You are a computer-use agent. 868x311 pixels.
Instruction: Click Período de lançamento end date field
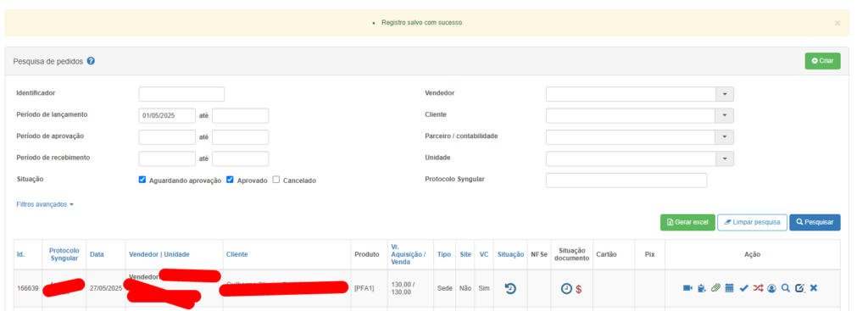240,115
